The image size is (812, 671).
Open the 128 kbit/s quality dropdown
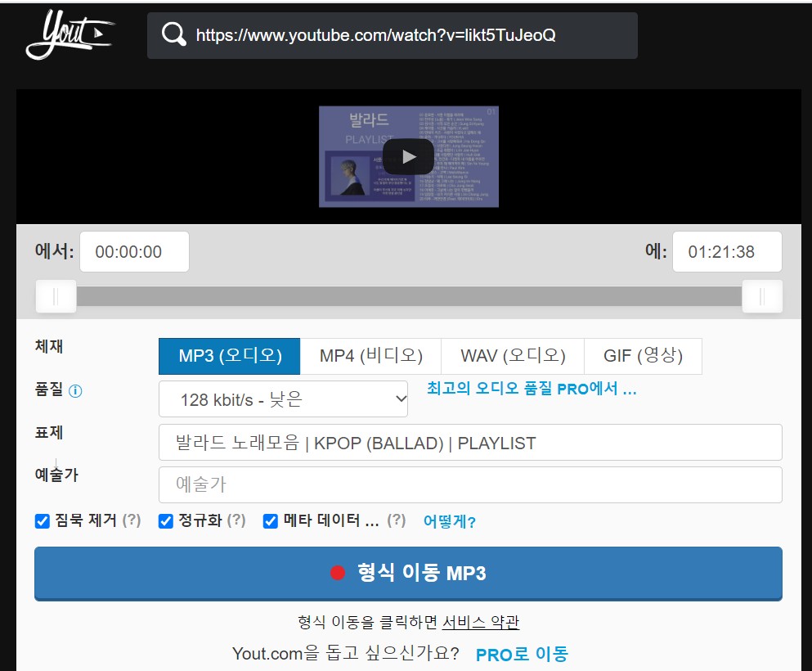[283, 399]
